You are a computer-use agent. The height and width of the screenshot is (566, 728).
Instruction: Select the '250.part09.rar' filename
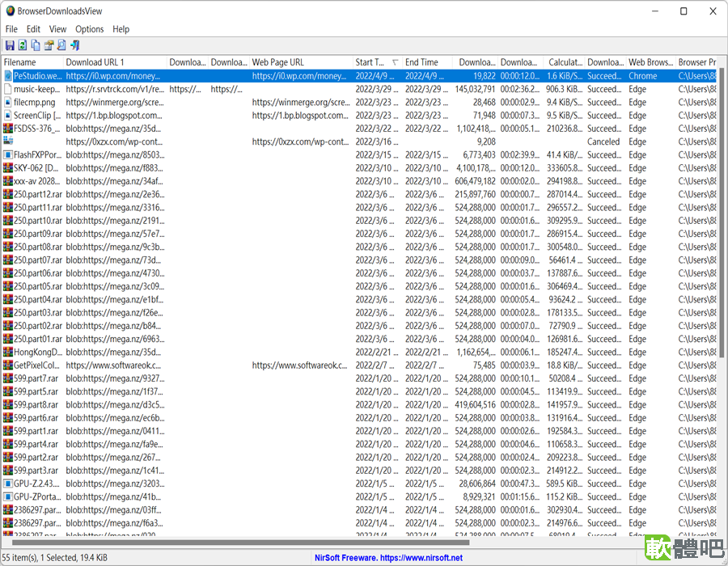(x=37, y=234)
